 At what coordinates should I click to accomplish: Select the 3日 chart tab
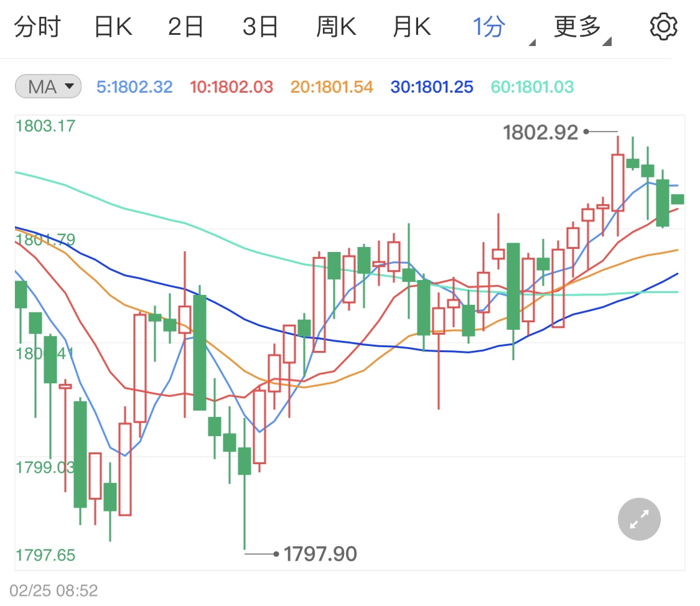pos(260,27)
